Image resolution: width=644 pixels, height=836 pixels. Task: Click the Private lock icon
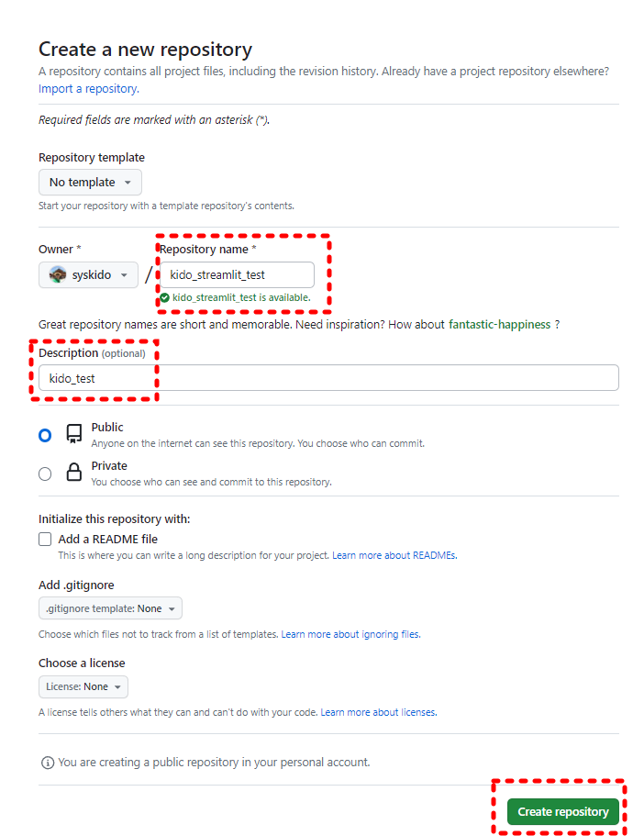[x=74, y=472]
